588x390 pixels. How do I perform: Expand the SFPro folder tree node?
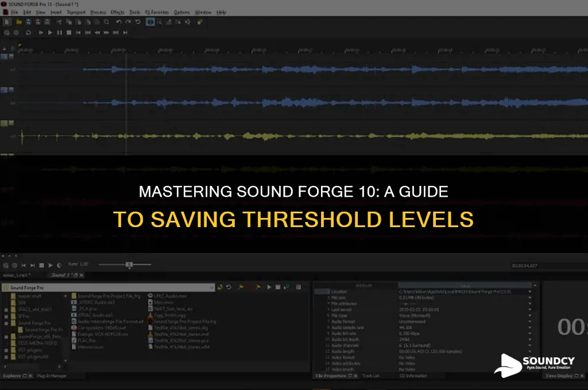coord(6,317)
